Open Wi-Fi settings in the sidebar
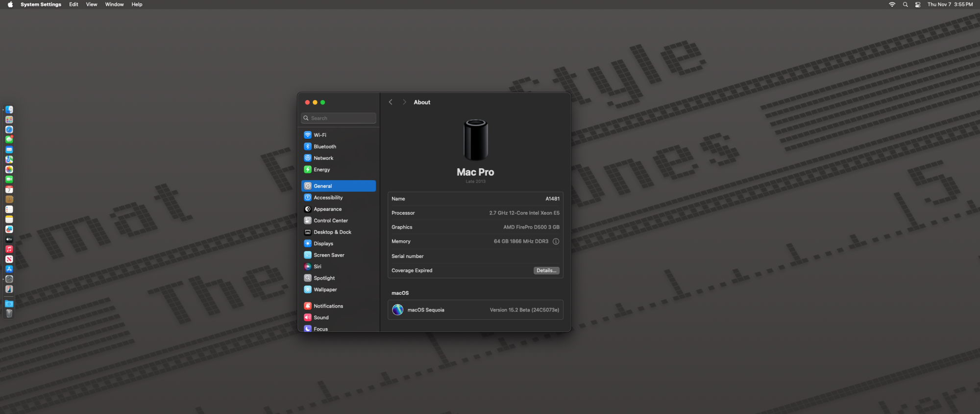Image resolution: width=980 pixels, height=414 pixels. click(339, 135)
